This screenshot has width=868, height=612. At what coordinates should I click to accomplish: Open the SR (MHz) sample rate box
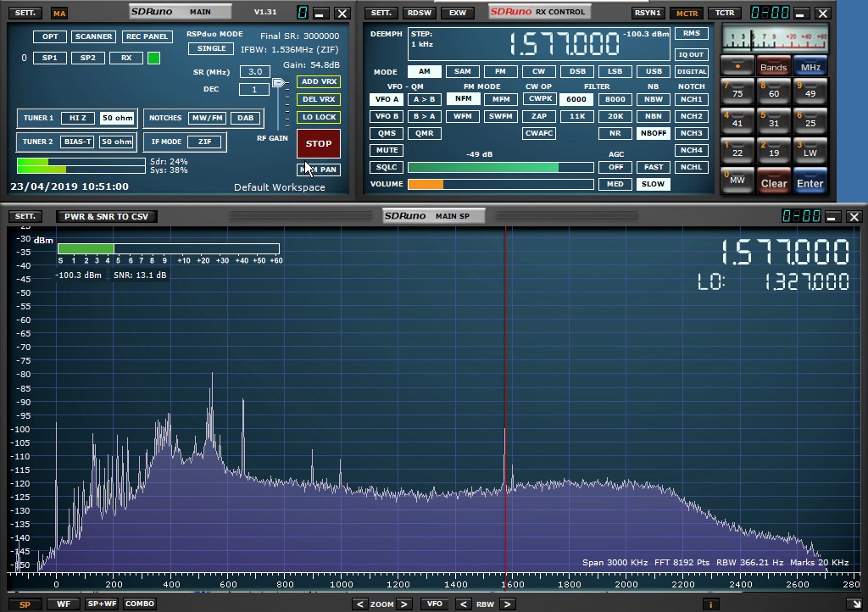(x=254, y=71)
